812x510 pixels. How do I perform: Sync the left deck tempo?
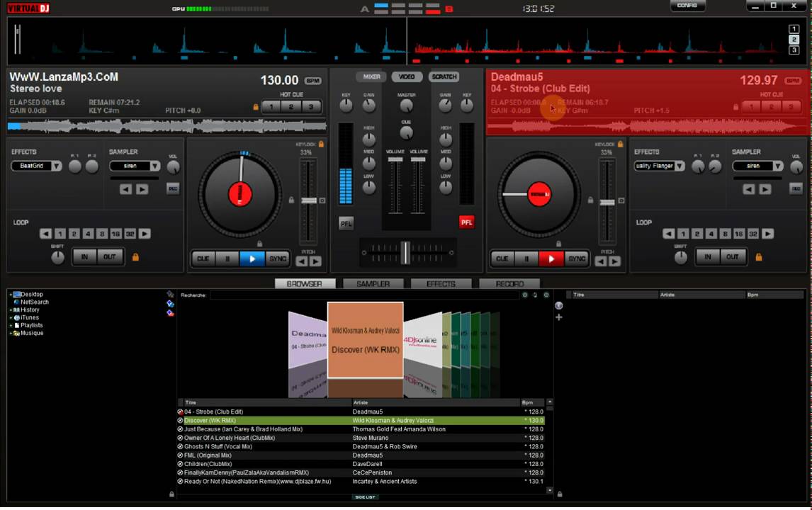[278, 259]
